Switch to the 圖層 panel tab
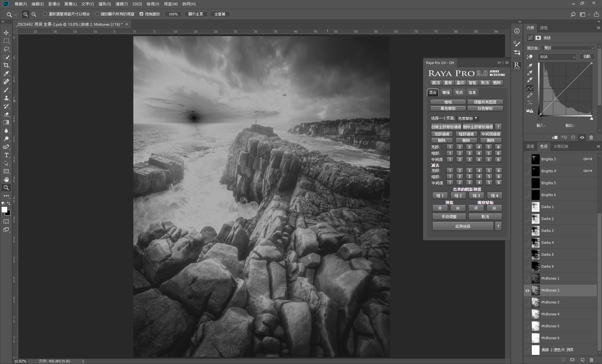602x364 pixels. tap(530, 147)
